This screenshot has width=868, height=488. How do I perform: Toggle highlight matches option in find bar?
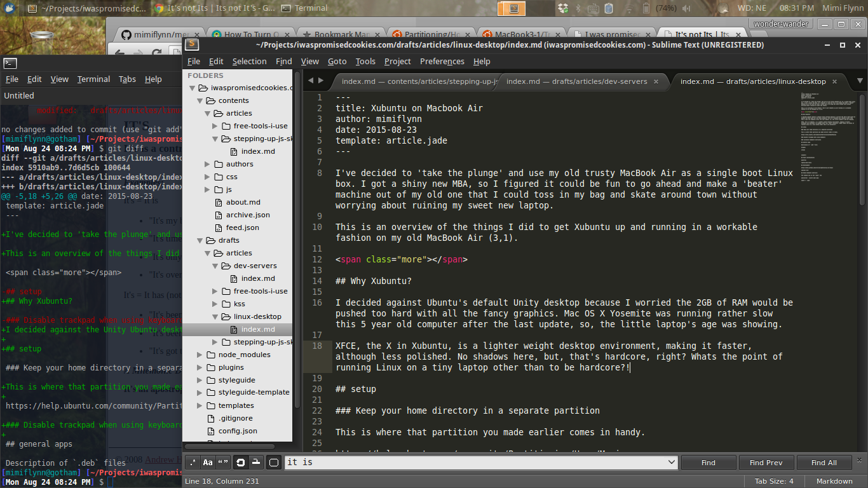tap(273, 463)
